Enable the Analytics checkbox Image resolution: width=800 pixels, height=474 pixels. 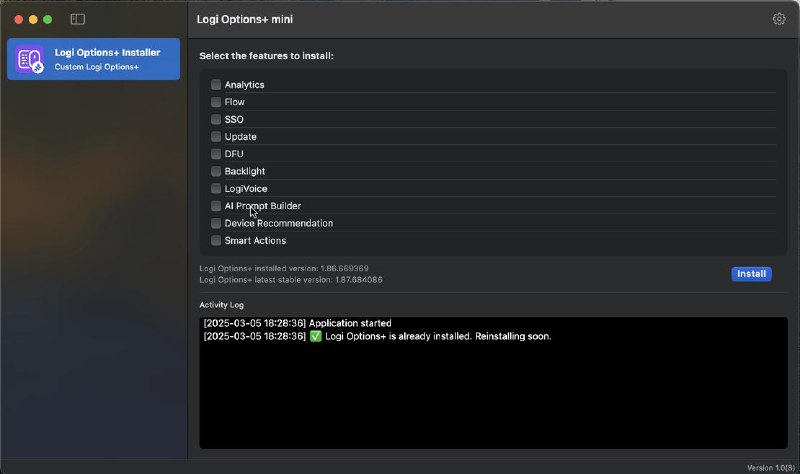tap(216, 85)
